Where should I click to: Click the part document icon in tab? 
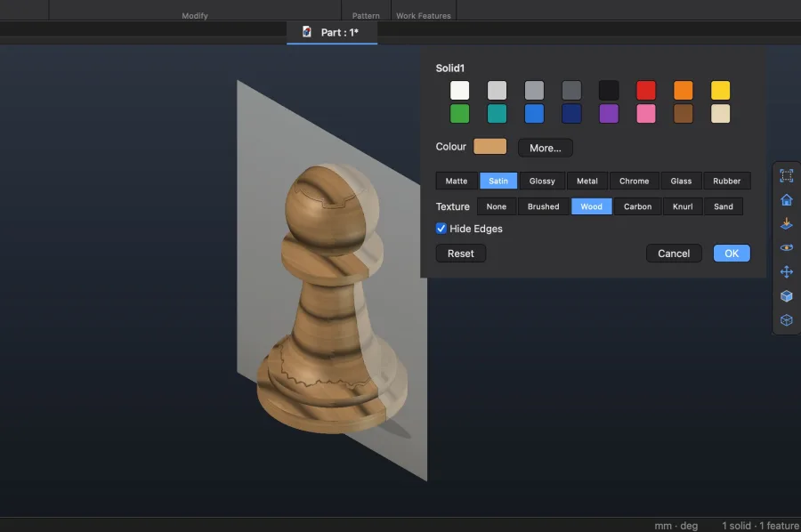306,32
